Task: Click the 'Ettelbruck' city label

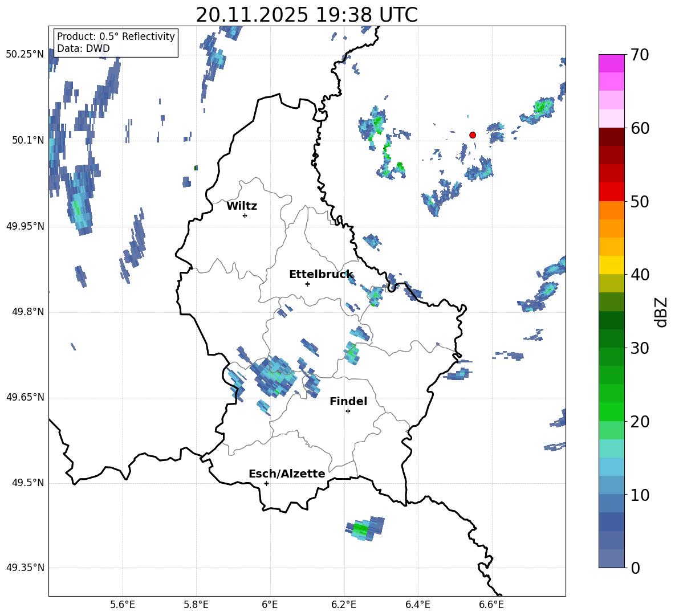Action: coord(321,275)
